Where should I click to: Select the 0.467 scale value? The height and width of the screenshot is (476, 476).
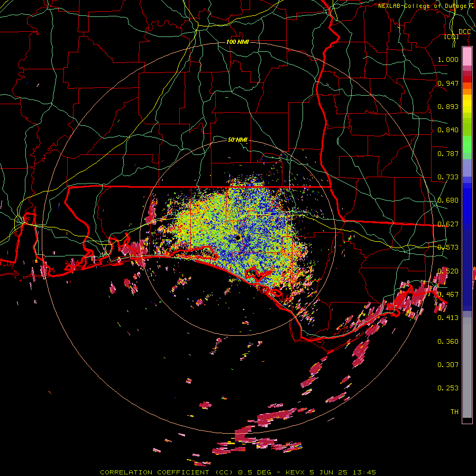(448, 295)
